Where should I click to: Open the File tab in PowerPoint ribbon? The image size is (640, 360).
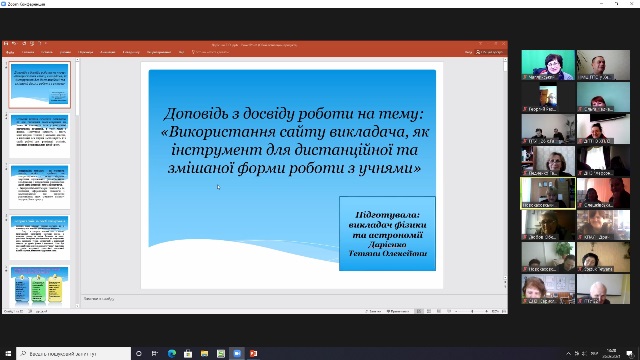(x=10, y=52)
